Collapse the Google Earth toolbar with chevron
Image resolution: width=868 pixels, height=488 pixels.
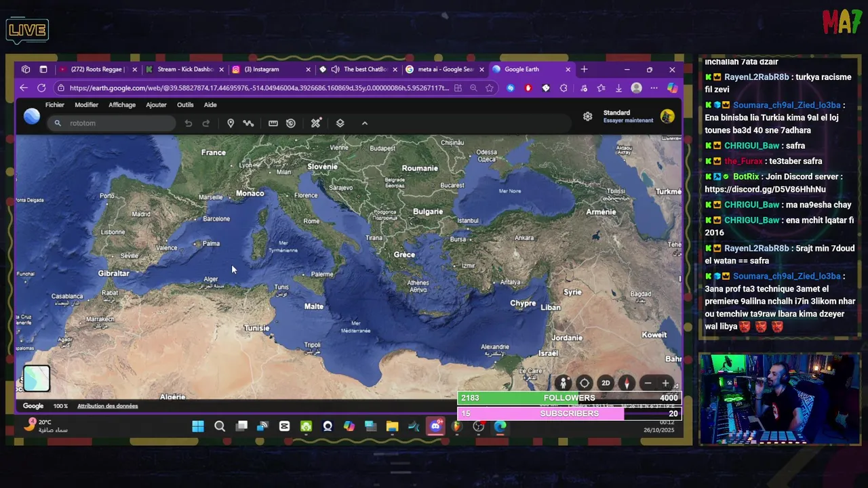pos(365,123)
